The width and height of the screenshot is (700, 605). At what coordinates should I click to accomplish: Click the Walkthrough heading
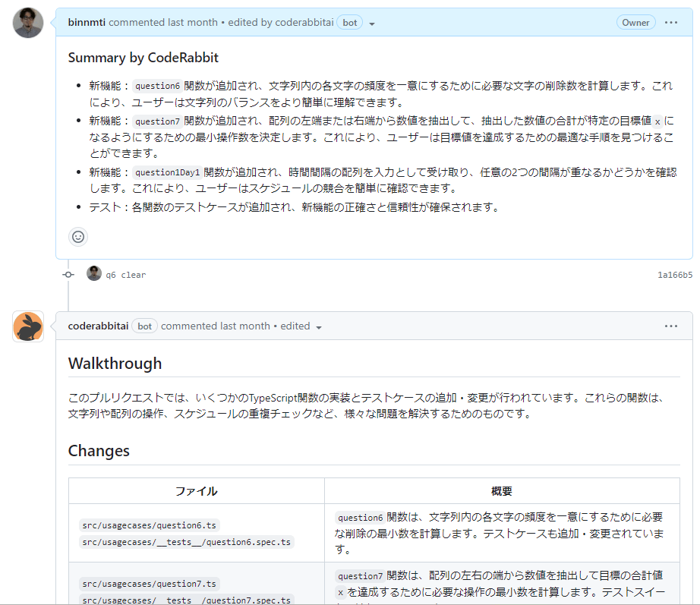click(115, 364)
